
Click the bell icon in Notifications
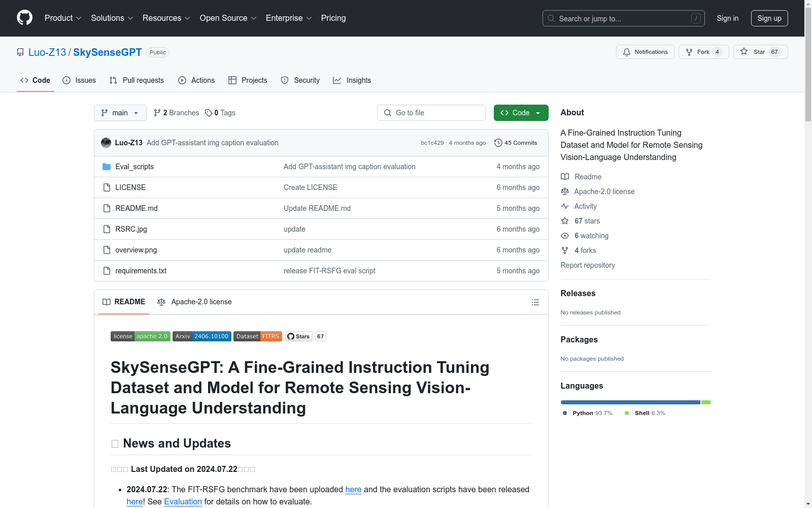pos(627,52)
